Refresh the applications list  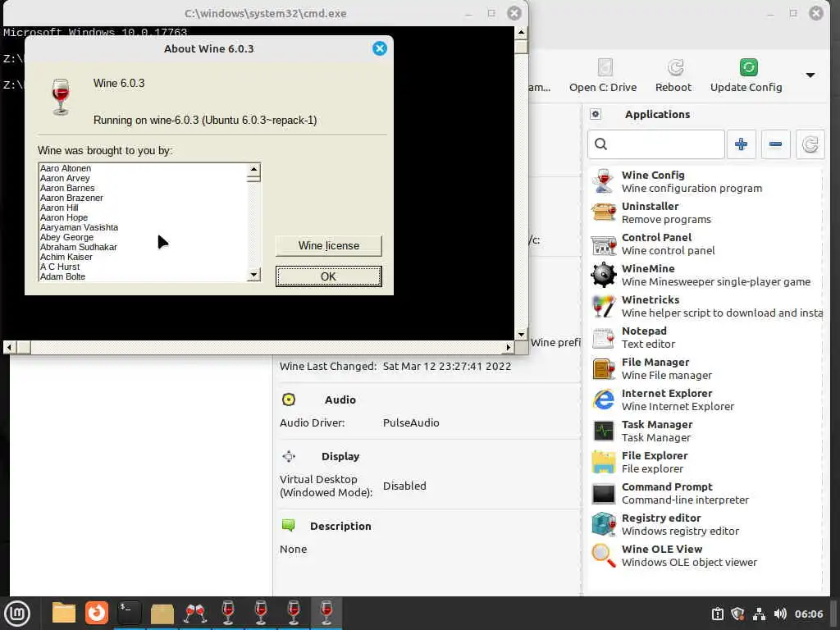pos(810,144)
